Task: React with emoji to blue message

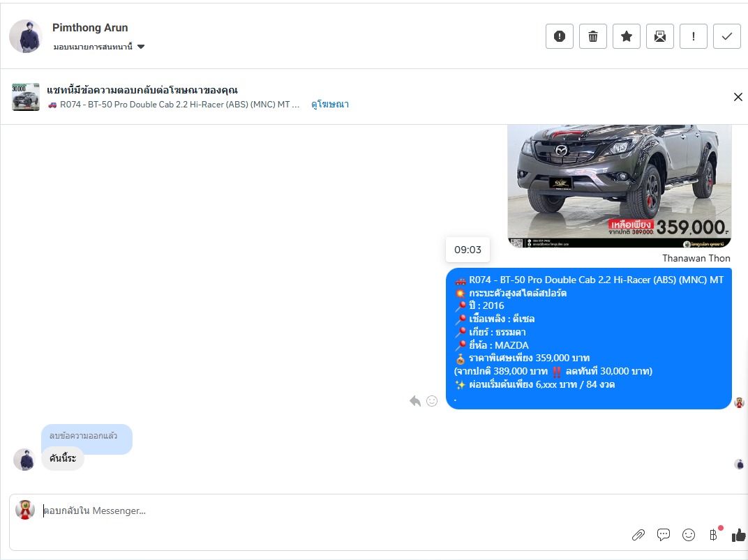Action: point(432,401)
